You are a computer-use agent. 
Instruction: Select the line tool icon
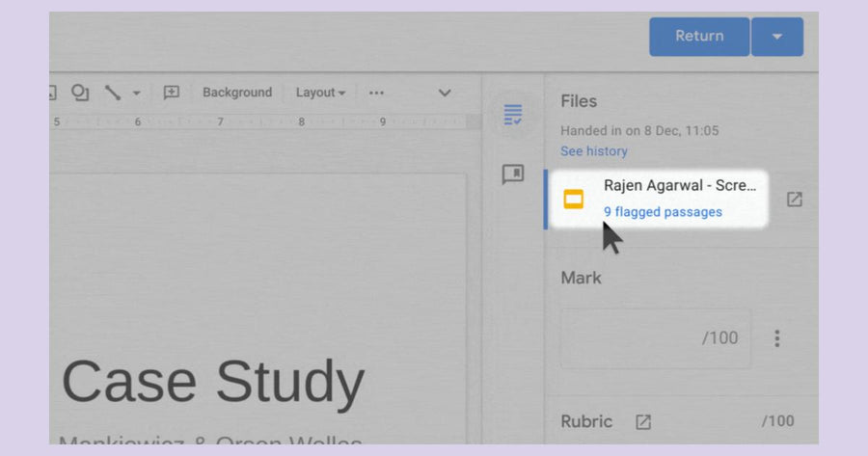click(113, 93)
